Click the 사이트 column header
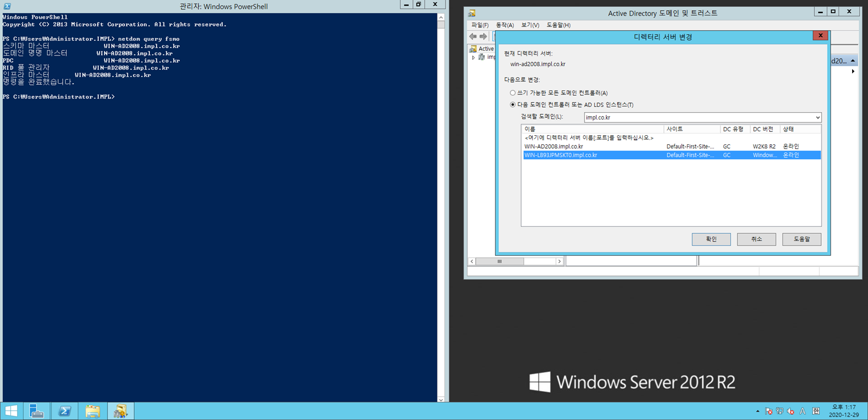Viewport: 868px width, 420px height. pos(692,130)
